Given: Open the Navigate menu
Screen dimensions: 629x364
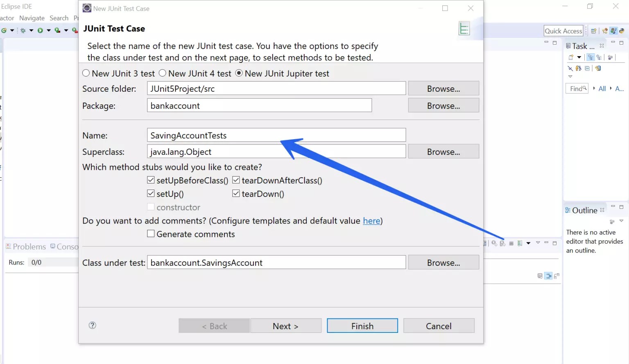Looking at the screenshot, I should 32,18.
